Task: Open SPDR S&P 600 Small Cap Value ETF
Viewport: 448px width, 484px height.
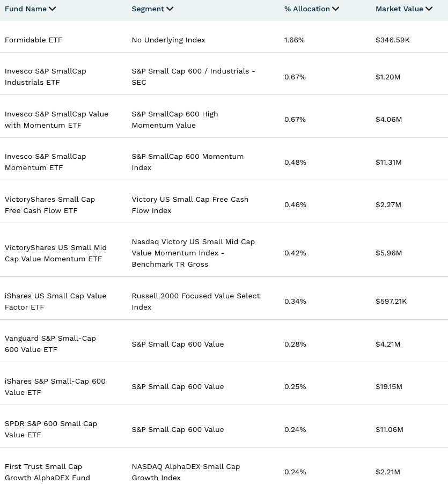Action: point(50,429)
